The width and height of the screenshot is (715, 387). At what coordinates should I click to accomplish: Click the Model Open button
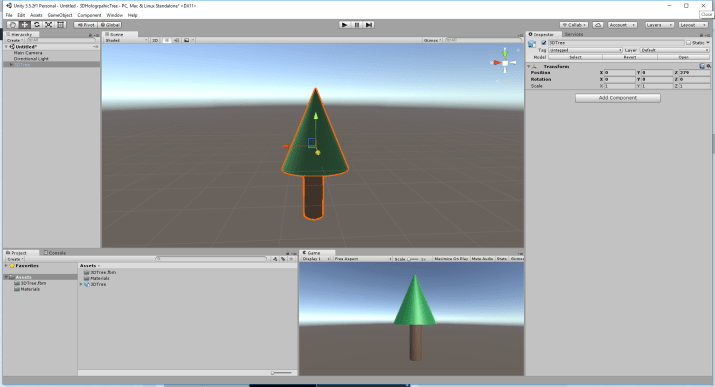click(x=684, y=57)
